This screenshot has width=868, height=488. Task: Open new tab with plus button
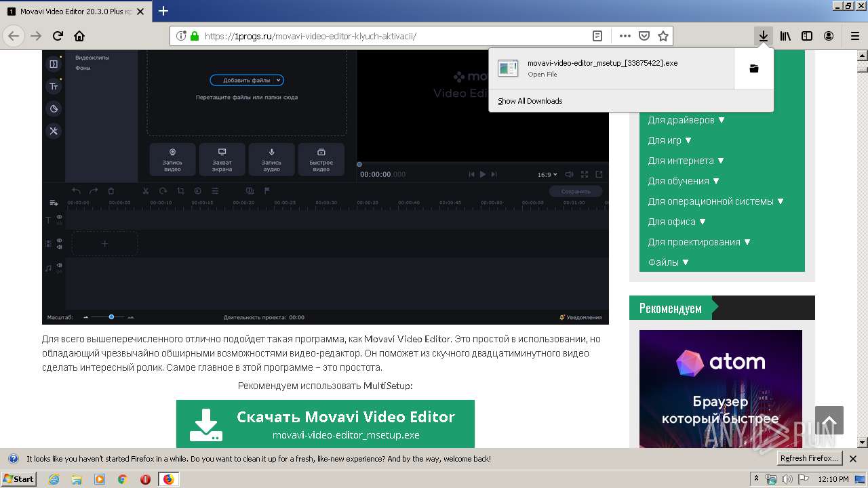click(163, 11)
